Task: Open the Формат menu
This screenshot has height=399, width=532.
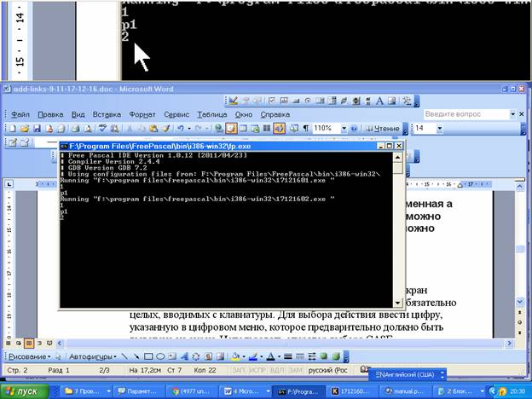Action: coord(142,115)
